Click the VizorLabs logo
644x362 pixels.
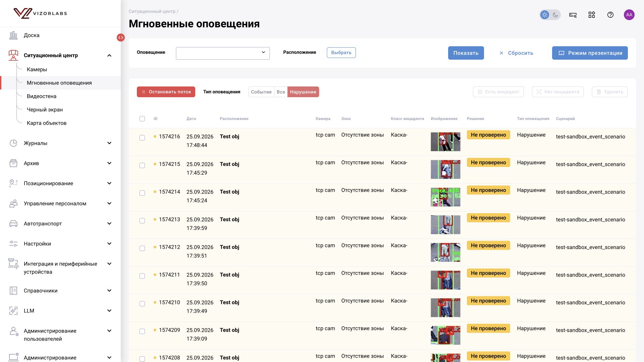click(40, 13)
